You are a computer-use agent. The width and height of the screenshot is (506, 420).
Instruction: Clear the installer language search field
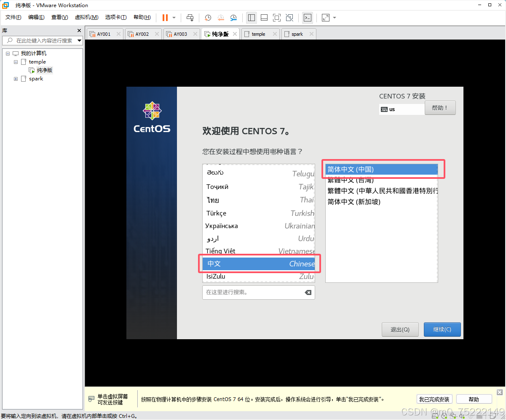[x=308, y=292]
